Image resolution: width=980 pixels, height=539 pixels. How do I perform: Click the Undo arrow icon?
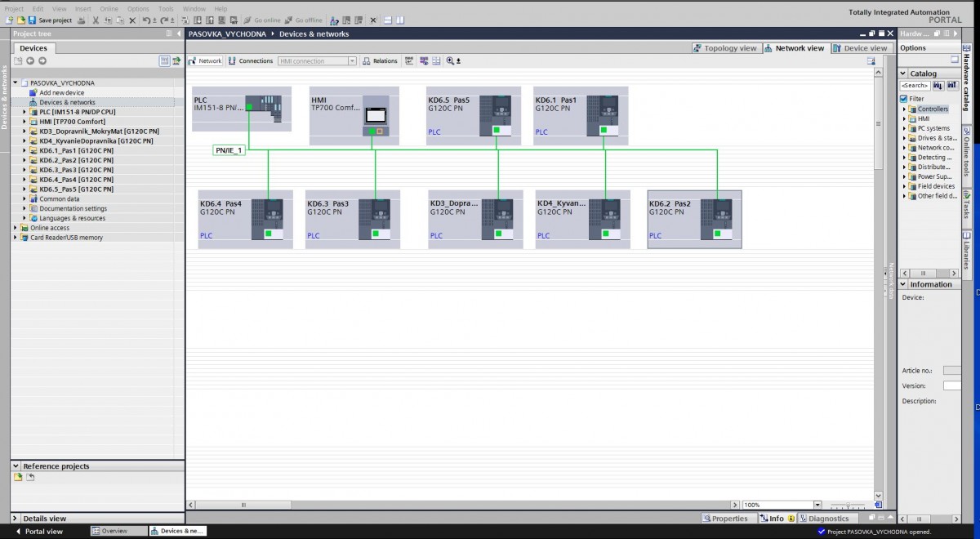click(146, 20)
